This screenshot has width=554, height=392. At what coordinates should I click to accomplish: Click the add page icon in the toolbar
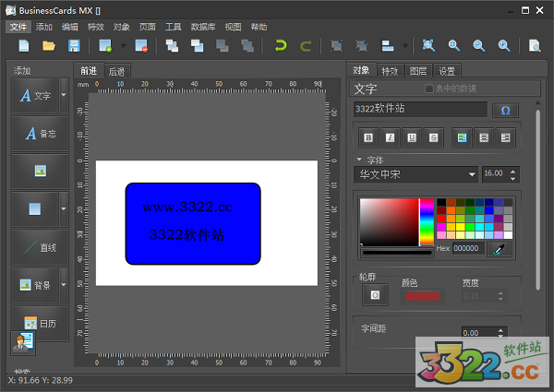(105, 46)
